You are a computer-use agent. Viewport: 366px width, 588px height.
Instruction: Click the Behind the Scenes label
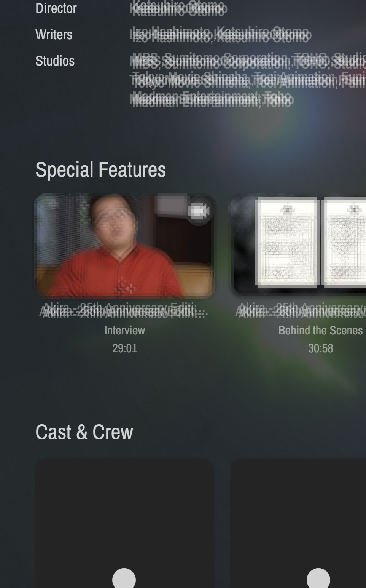(x=320, y=330)
